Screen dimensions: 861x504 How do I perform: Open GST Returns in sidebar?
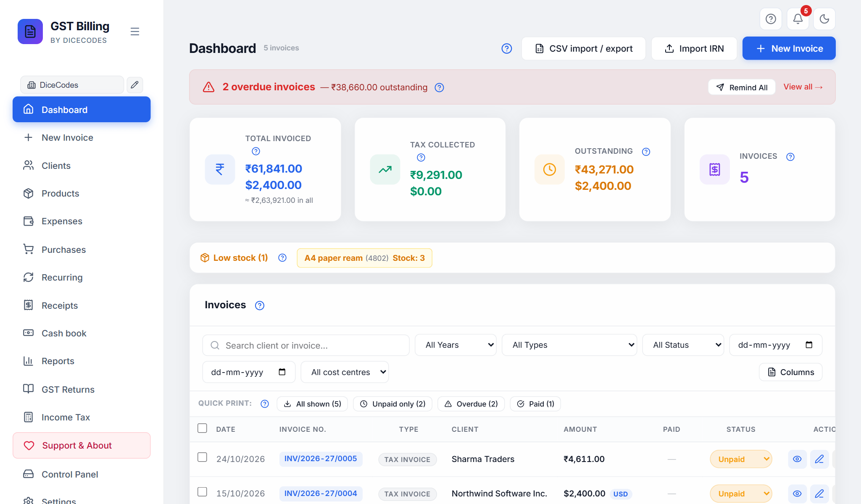[82, 389]
